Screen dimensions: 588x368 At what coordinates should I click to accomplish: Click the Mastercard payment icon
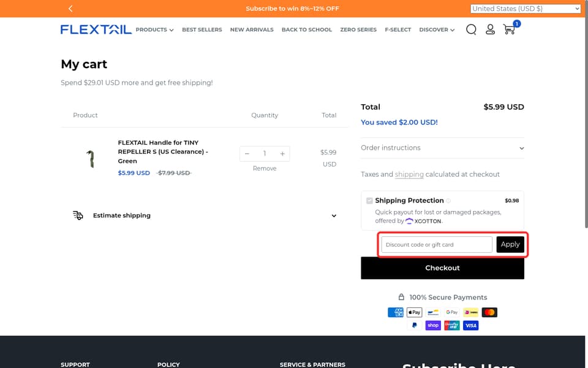coord(489,312)
